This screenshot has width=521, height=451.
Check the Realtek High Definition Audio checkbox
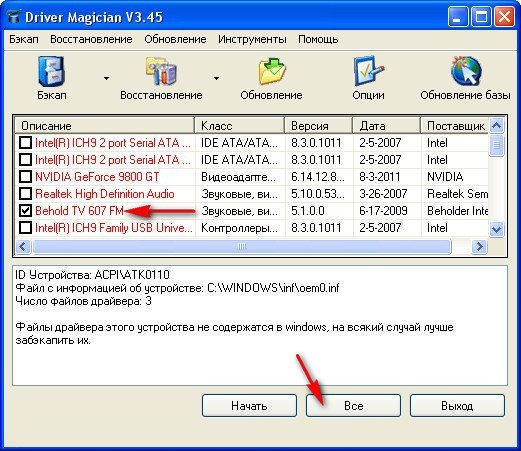25,194
